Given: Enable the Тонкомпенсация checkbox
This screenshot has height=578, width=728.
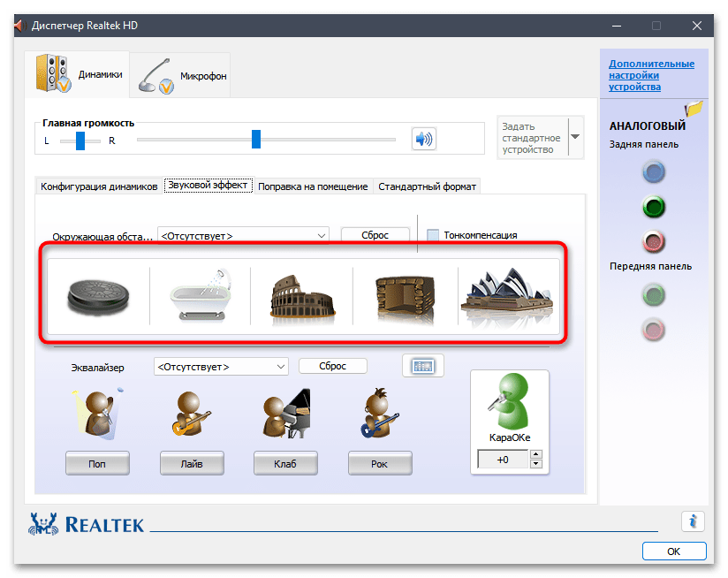Looking at the screenshot, I should [x=433, y=235].
